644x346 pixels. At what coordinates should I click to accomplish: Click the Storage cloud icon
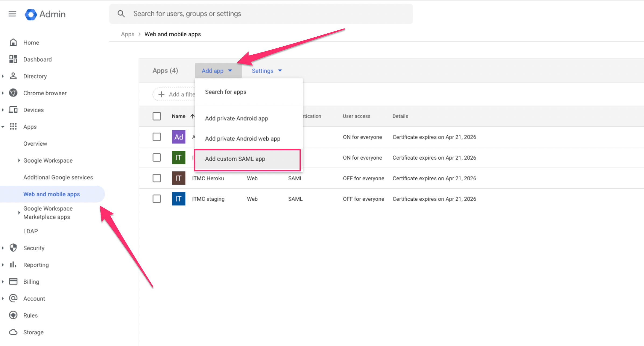coord(13,332)
